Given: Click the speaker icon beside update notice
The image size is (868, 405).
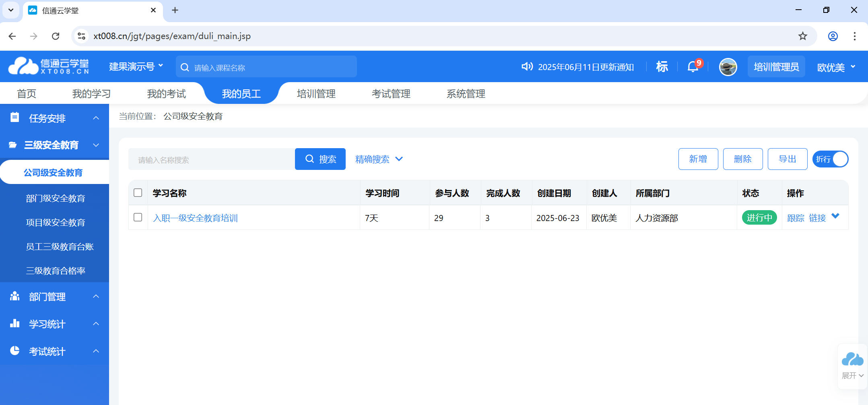Looking at the screenshot, I should pyautogui.click(x=527, y=66).
